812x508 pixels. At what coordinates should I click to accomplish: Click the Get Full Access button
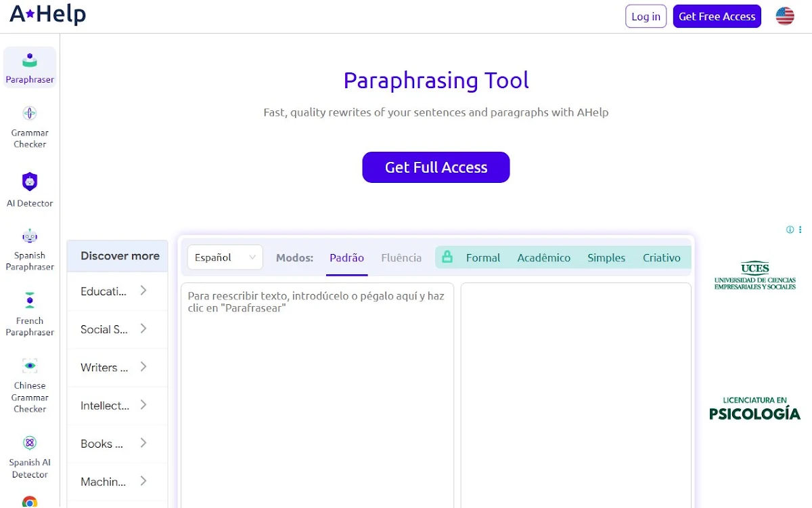[x=436, y=167]
